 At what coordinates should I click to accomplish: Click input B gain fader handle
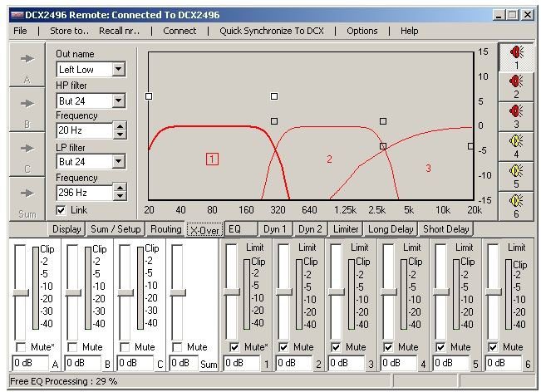(x=73, y=292)
